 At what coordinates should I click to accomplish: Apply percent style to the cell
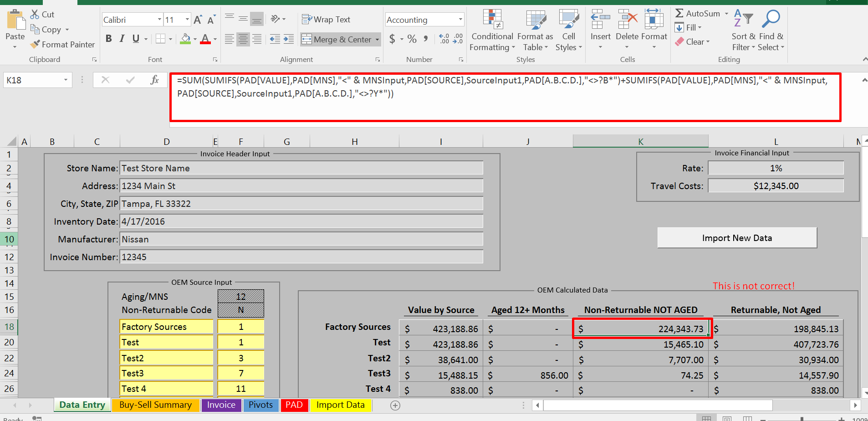[412, 39]
